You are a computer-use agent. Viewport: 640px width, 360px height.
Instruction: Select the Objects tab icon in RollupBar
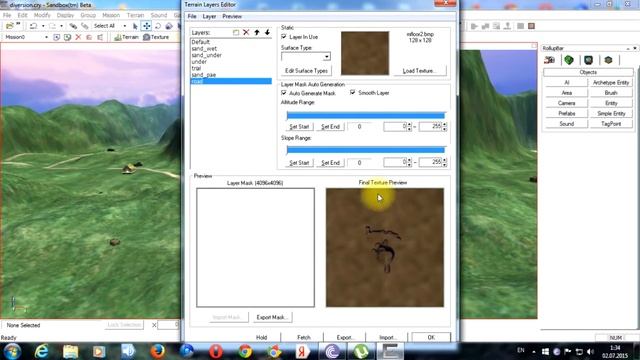point(549,60)
